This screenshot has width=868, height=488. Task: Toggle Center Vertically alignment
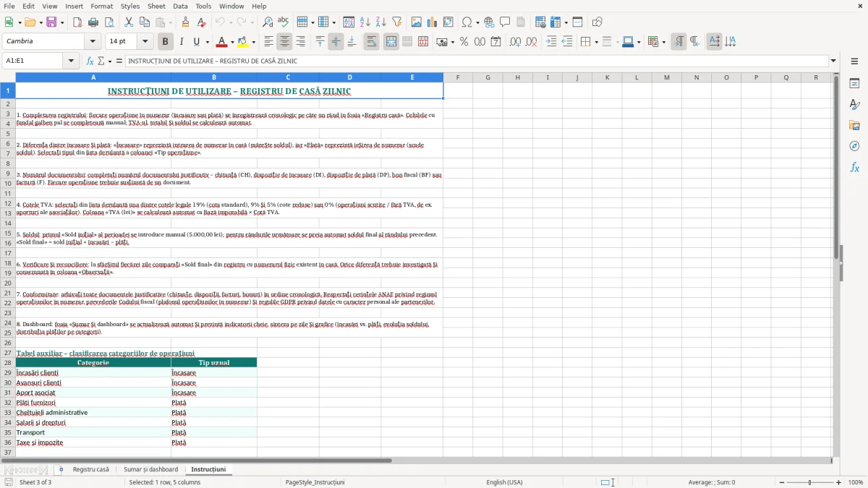click(336, 42)
